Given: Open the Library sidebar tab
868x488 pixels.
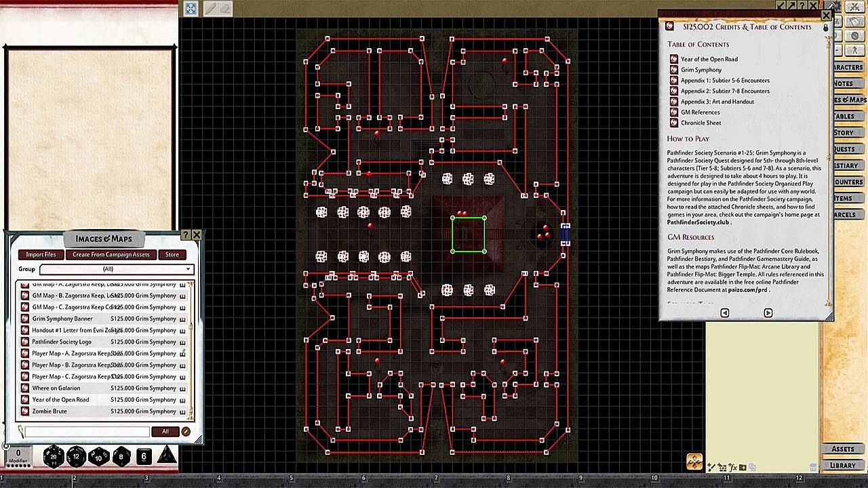Looking at the screenshot, I should [843, 465].
